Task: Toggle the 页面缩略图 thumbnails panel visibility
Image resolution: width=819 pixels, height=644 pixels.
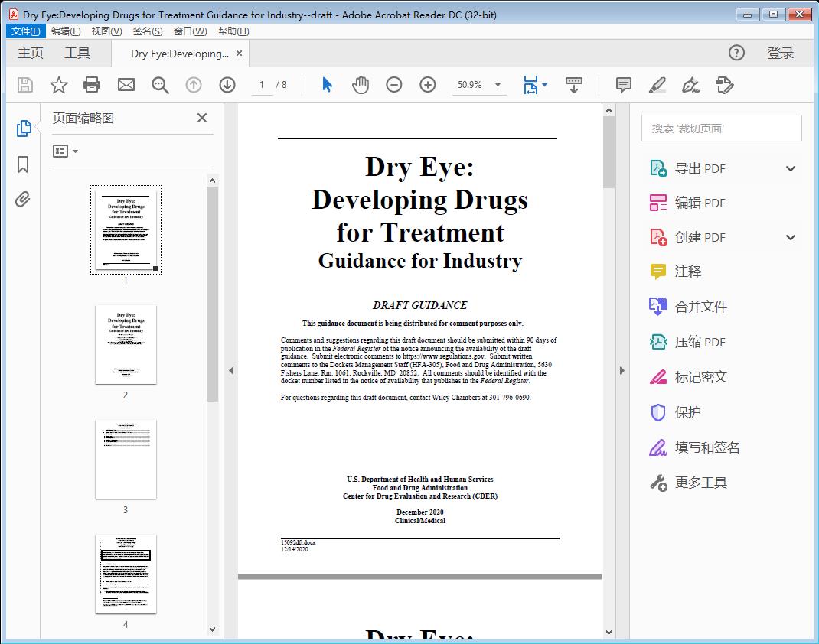Action: (x=22, y=128)
